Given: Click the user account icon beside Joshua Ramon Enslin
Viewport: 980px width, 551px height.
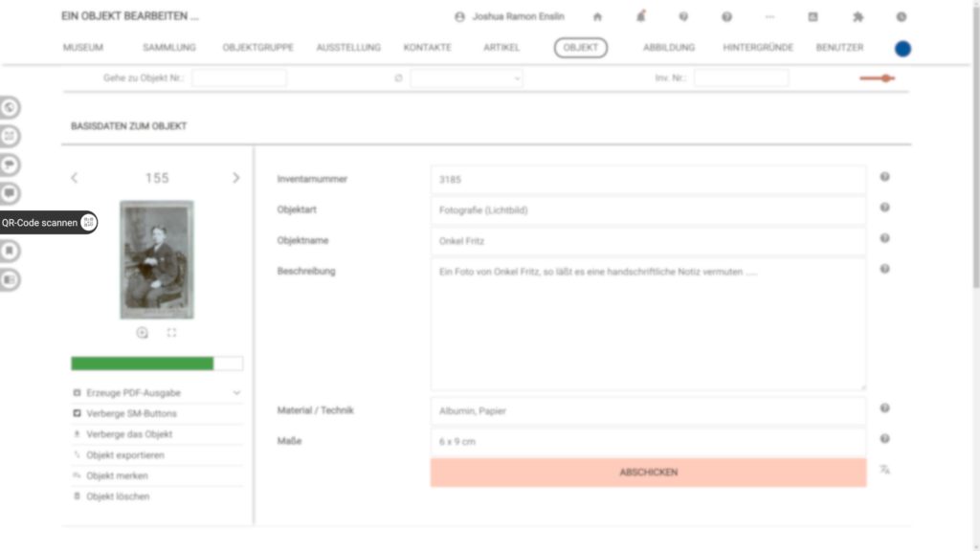Looking at the screenshot, I should click(460, 17).
